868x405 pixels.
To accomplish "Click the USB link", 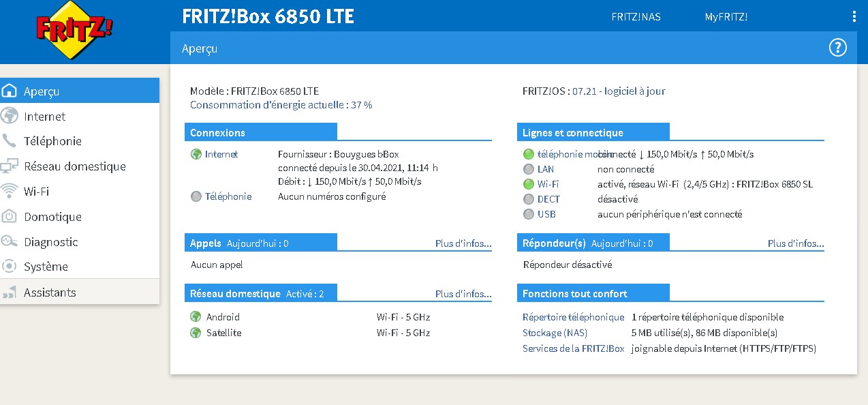I will (546, 214).
